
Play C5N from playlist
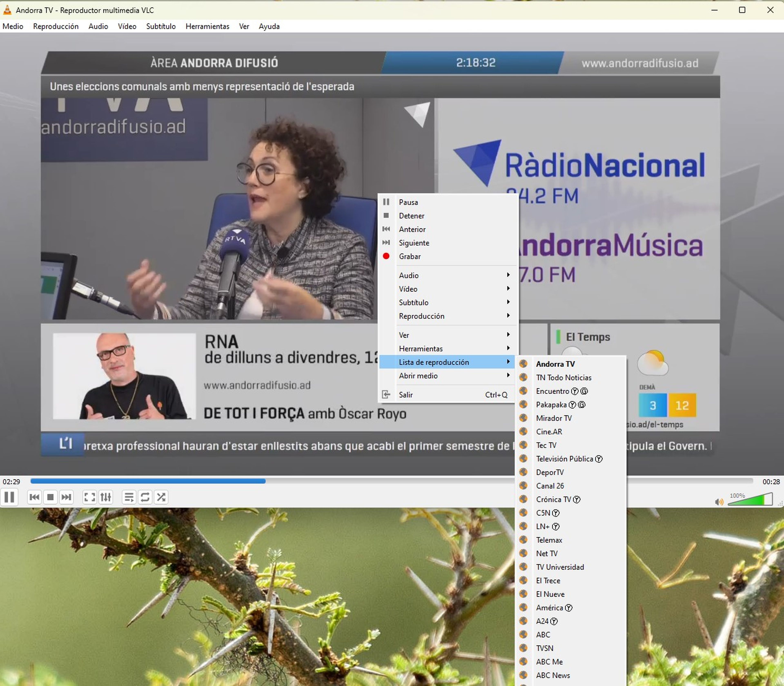tap(571, 513)
